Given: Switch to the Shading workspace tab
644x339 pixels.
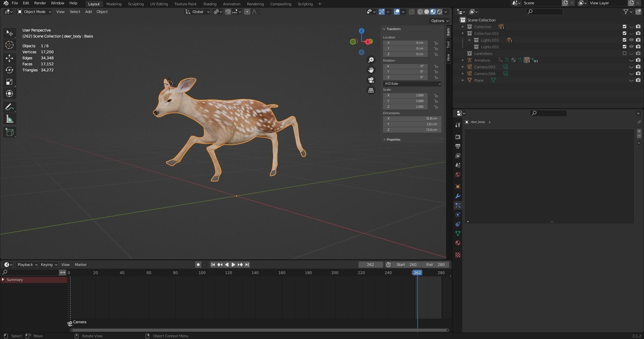Looking at the screenshot, I should point(210,4).
